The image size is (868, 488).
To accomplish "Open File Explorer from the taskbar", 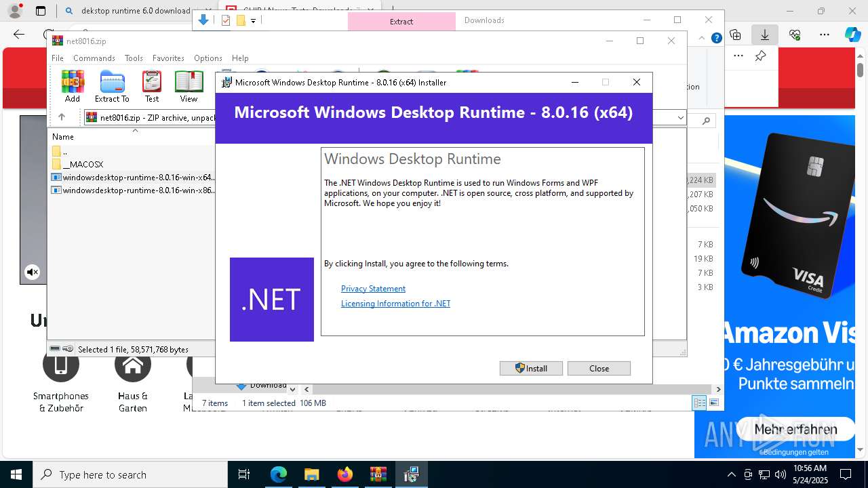I will click(311, 474).
